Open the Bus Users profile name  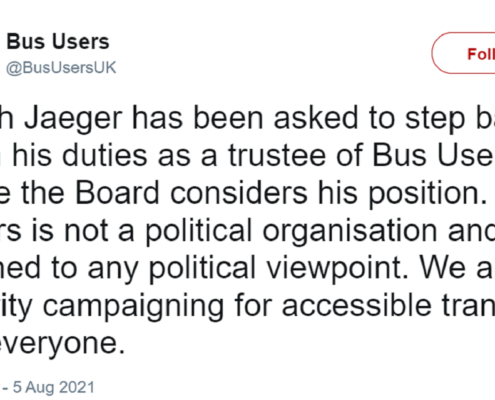58,42
